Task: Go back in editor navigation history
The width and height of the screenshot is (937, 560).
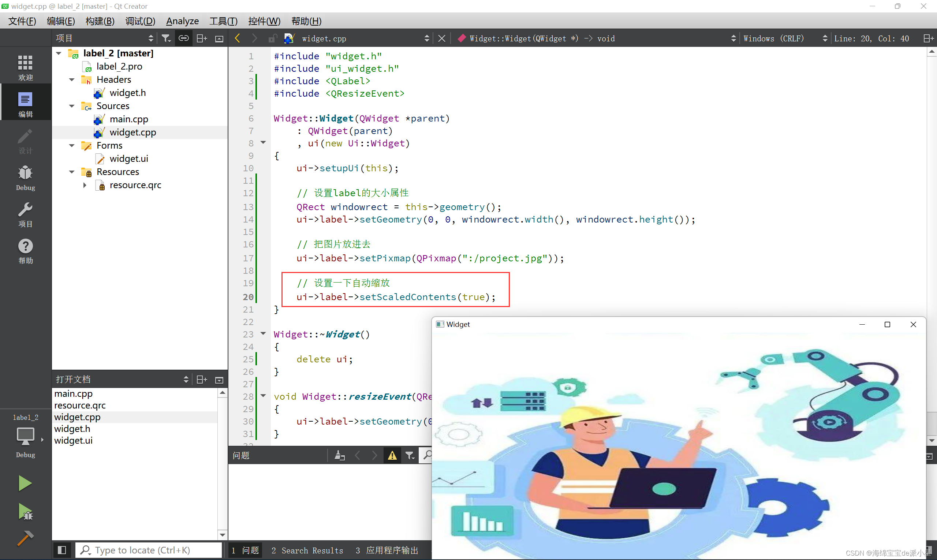Action: coord(238,38)
